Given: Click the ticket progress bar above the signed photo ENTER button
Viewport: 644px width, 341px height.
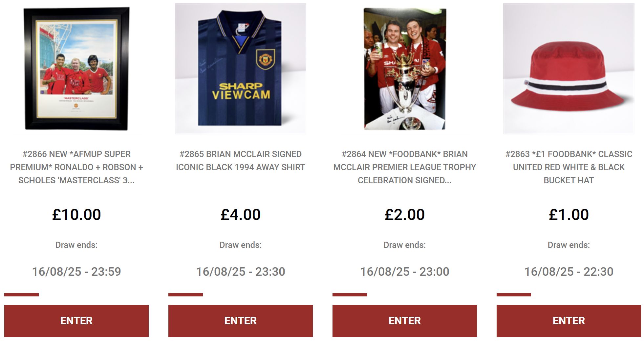Looking at the screenshot, I should [350, 295].
